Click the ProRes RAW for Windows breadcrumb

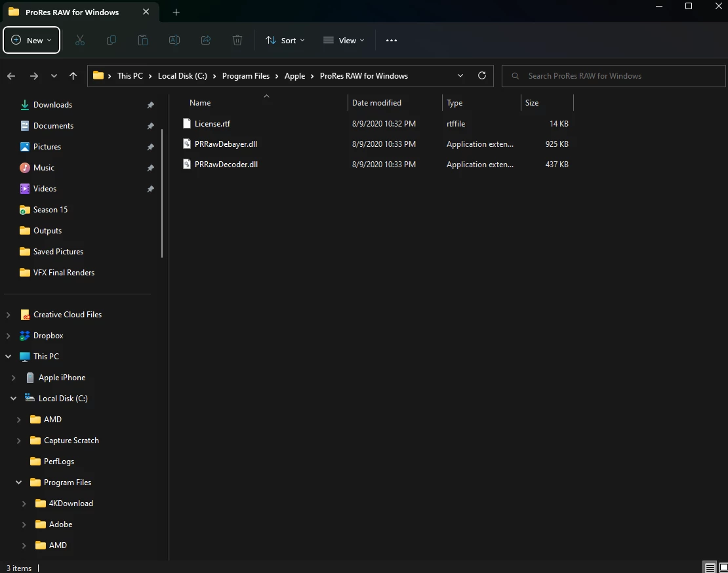point(364,75)
